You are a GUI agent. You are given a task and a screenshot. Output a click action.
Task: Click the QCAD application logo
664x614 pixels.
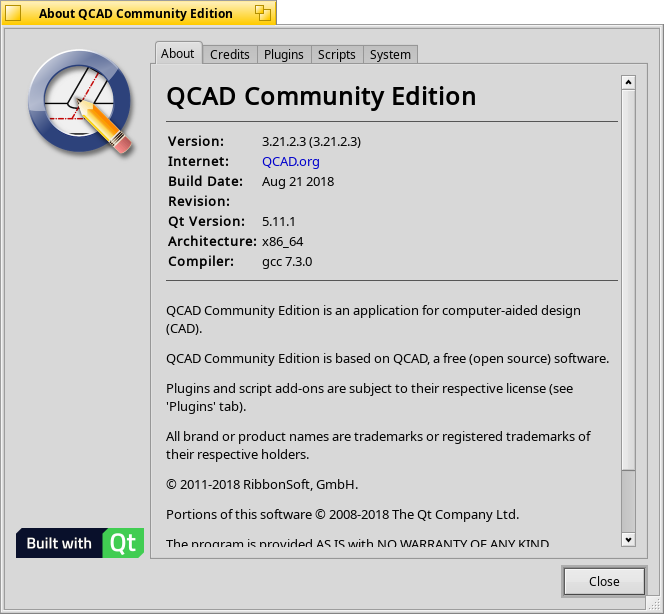pyautogui.click(x=80, y=102)
